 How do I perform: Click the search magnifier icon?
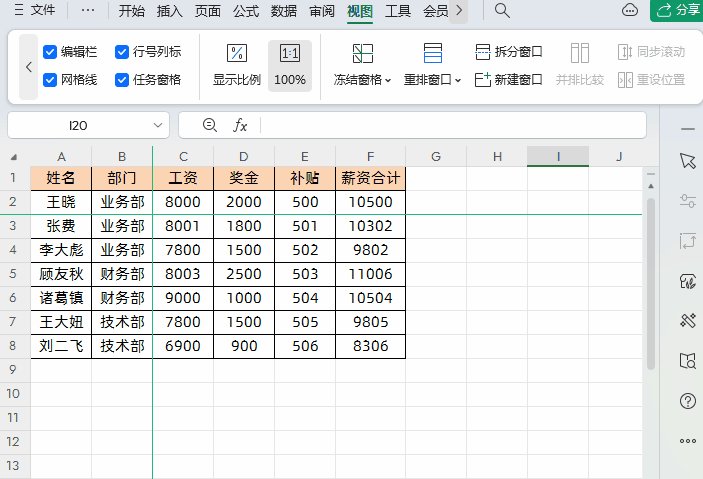point(502,10)
